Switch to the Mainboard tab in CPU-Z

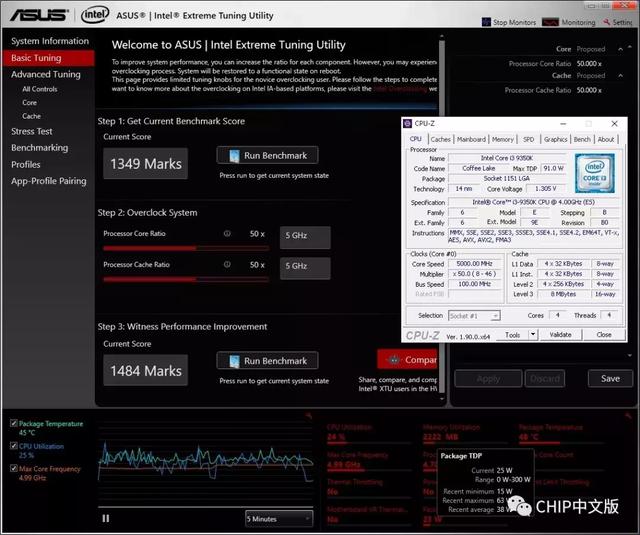click(471, 140)
